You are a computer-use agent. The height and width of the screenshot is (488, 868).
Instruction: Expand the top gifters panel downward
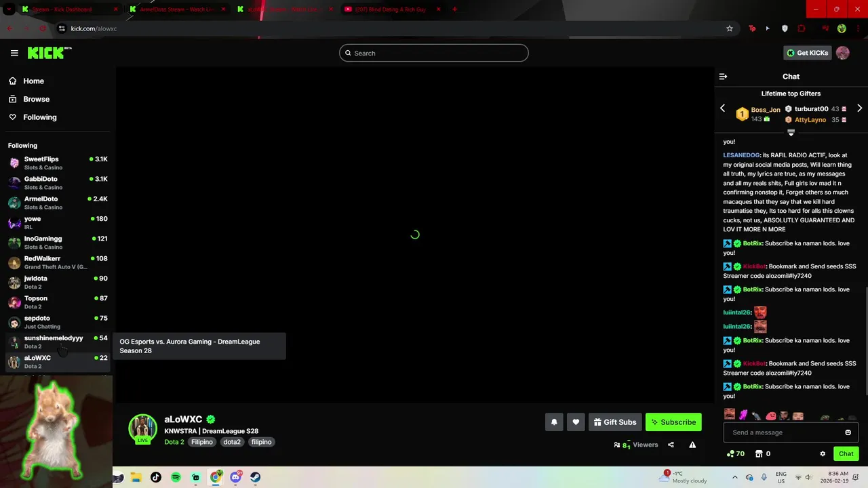pyautogui.click(x=791, y=133)
